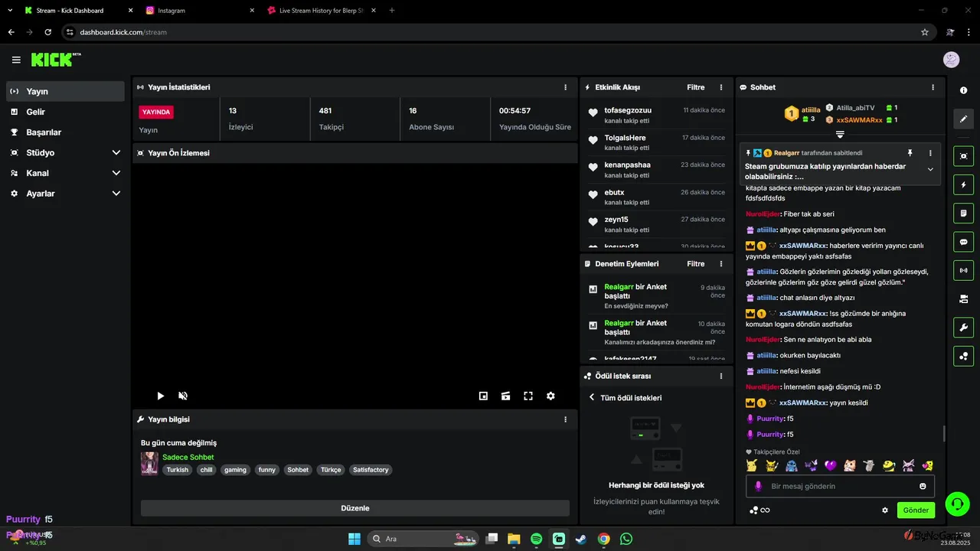Open Spotify from the taskbar
The image size is (980, 551).
tap(537, 539)
